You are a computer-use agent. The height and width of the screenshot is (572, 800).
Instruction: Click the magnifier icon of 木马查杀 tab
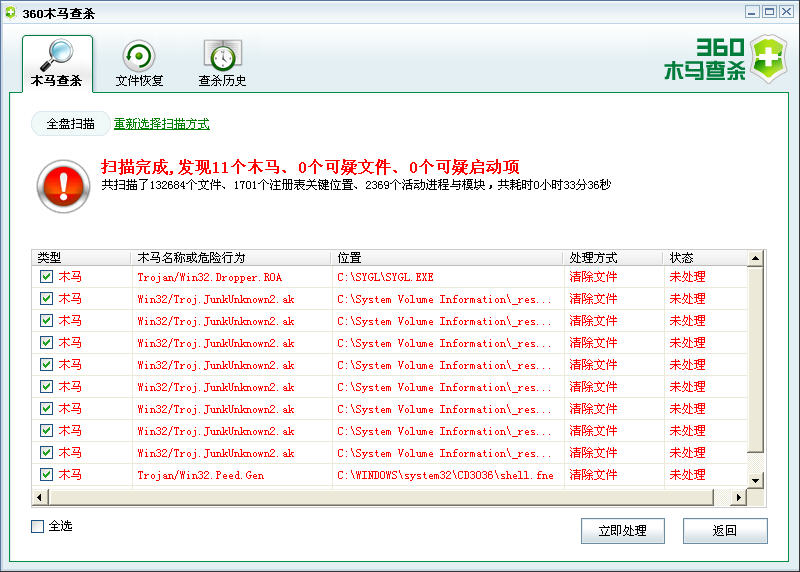[57, 55]
